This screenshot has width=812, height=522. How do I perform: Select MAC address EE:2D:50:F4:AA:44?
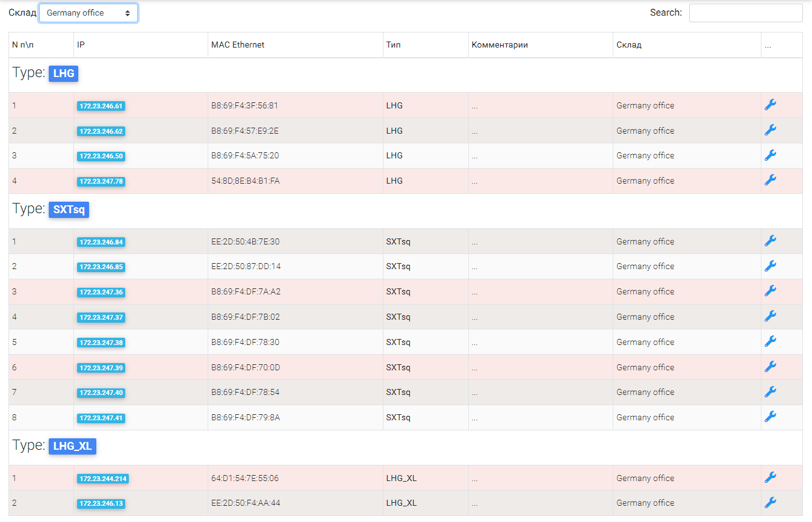click(x=246, y=503)
